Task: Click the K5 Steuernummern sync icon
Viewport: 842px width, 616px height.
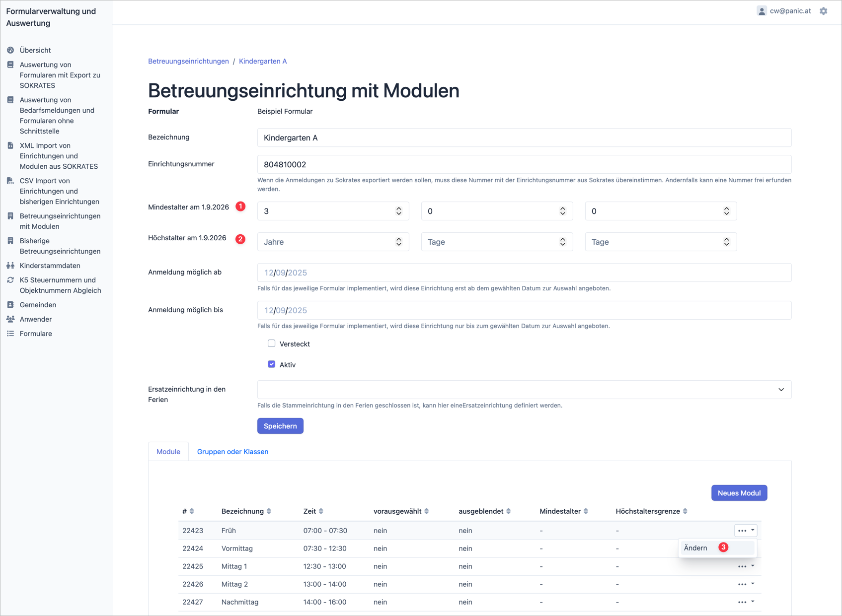Action: (10, 280)
